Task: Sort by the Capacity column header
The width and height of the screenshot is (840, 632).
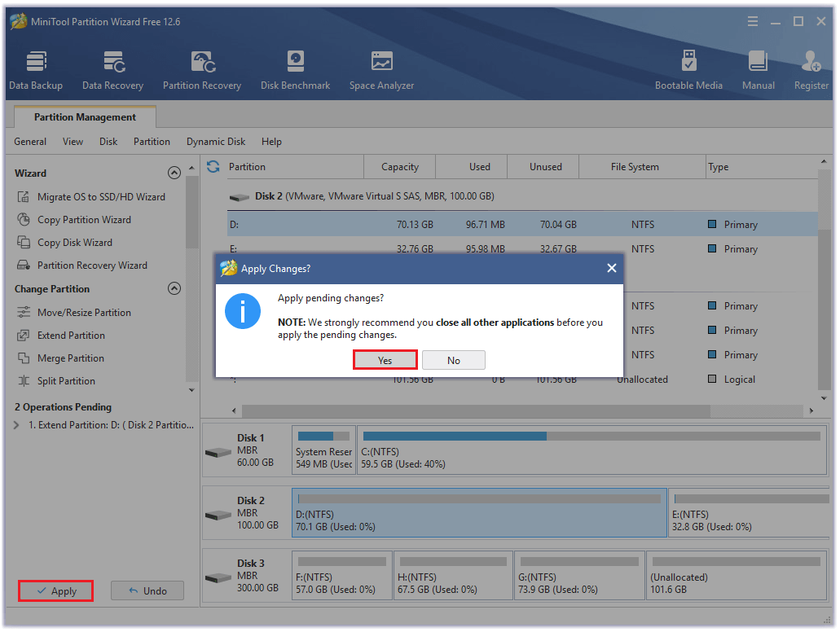Action: 400,167
